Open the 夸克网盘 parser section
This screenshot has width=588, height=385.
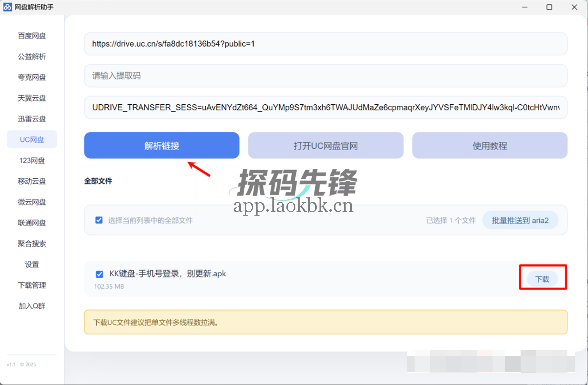pyautogui.click(x=32, y=77)
